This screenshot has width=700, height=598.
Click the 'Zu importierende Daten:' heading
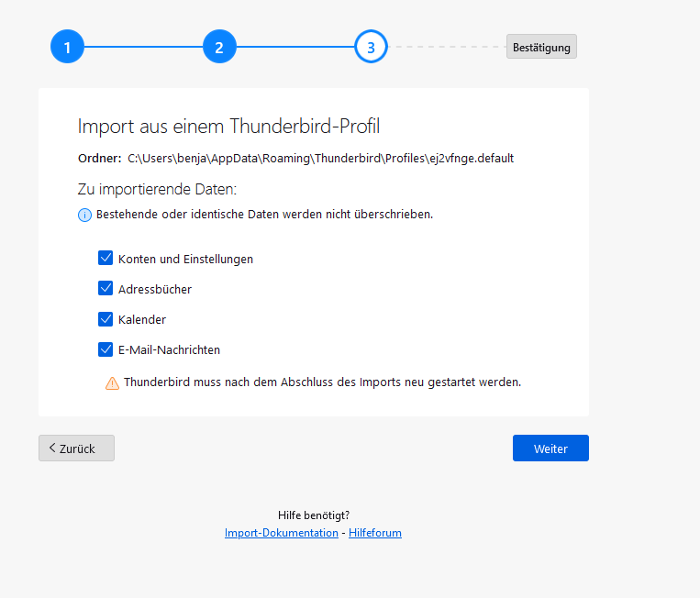pos(157,189)
